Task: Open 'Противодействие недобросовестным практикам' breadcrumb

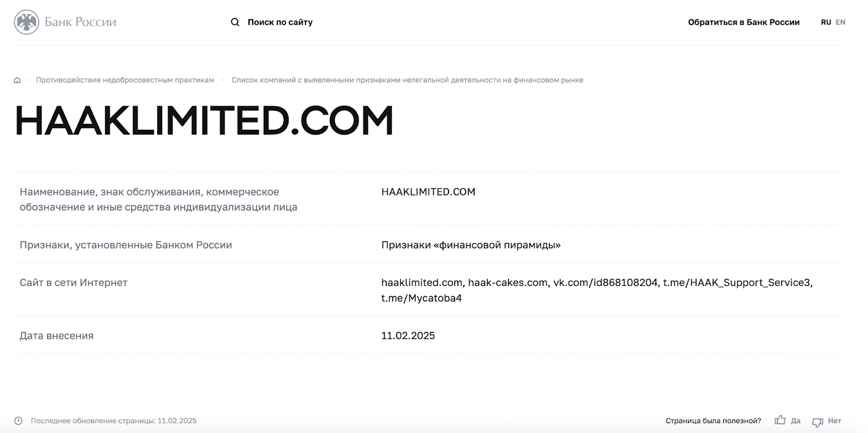Action: point(125,80)
